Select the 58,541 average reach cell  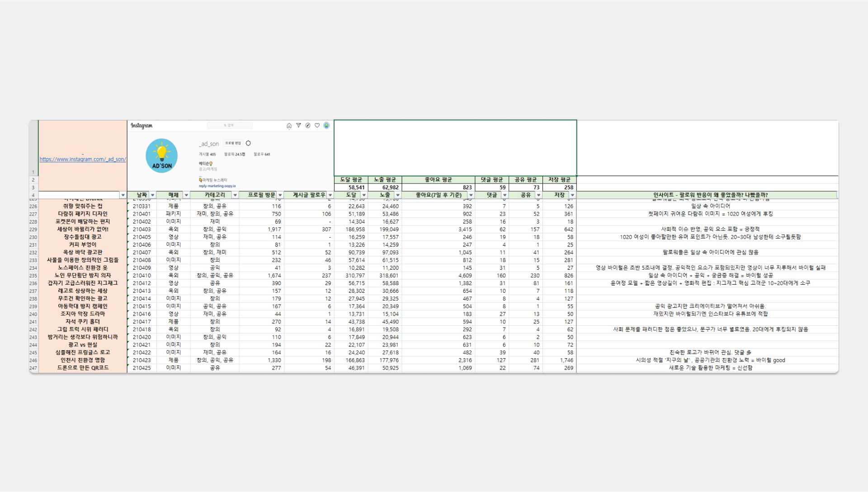(351, 187)
